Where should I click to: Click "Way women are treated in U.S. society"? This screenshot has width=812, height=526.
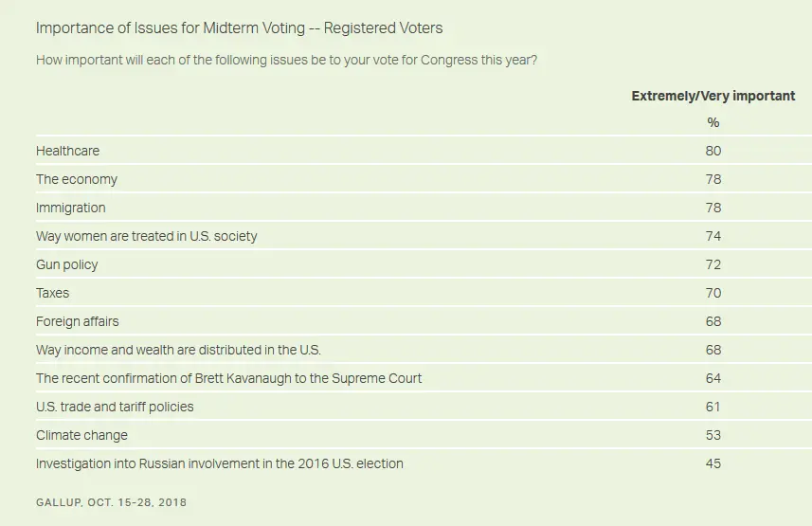147,236
